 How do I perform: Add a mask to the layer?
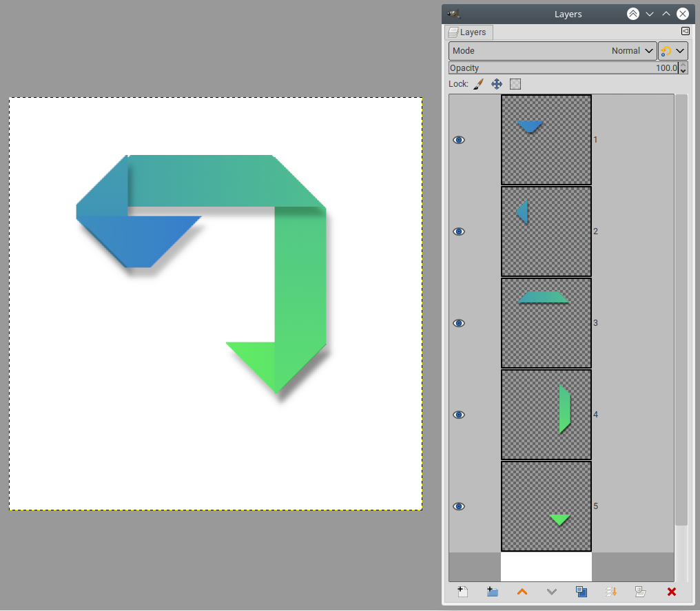pos(641,592)
